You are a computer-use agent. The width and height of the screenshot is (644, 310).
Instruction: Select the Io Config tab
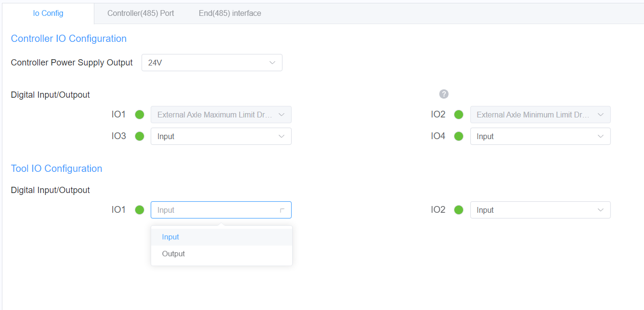coord(48,13)
